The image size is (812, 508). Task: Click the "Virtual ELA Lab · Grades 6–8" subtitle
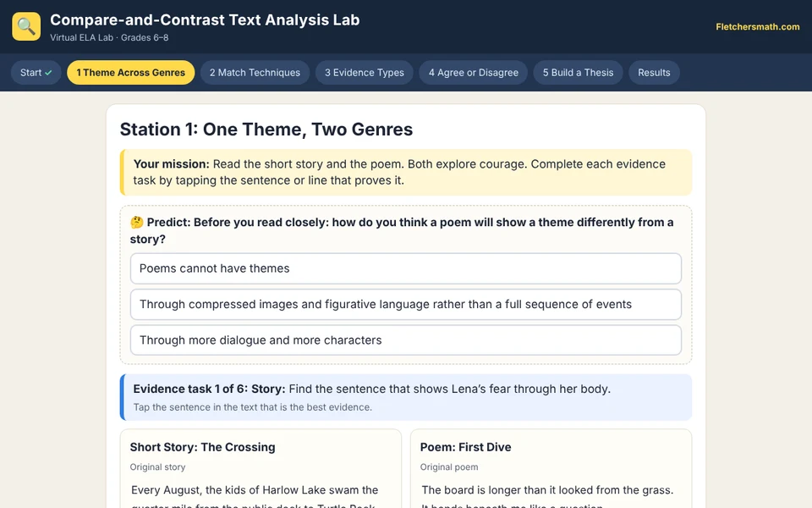[x=109, y=37]
